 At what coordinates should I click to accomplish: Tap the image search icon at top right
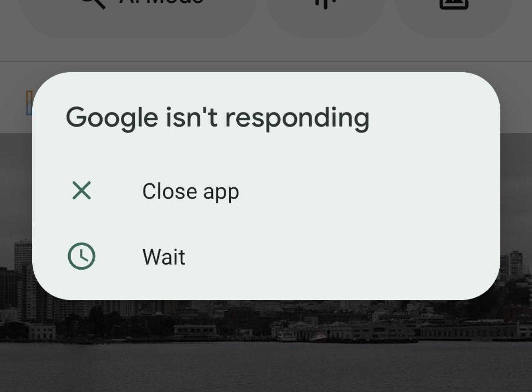(454, 4)
